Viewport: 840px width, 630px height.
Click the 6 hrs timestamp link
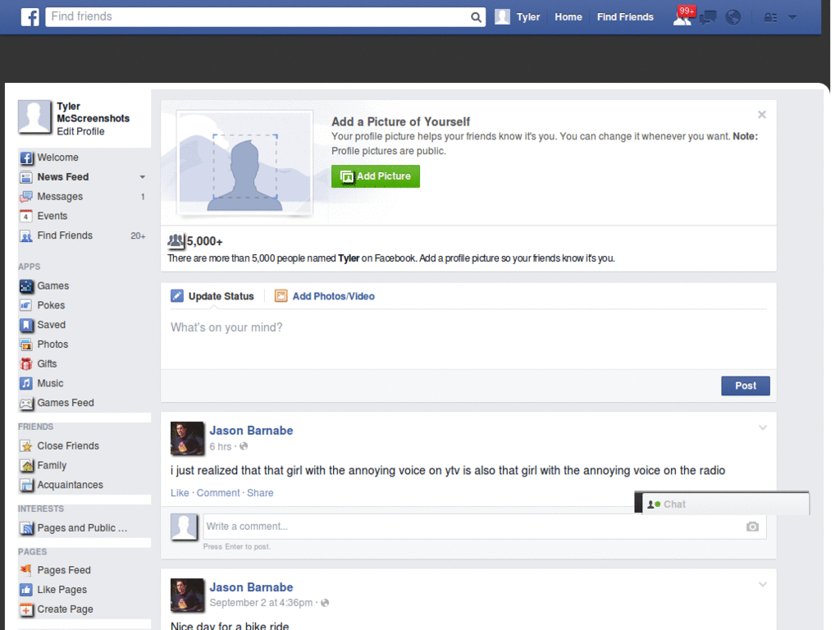click(x=220, y=447)
